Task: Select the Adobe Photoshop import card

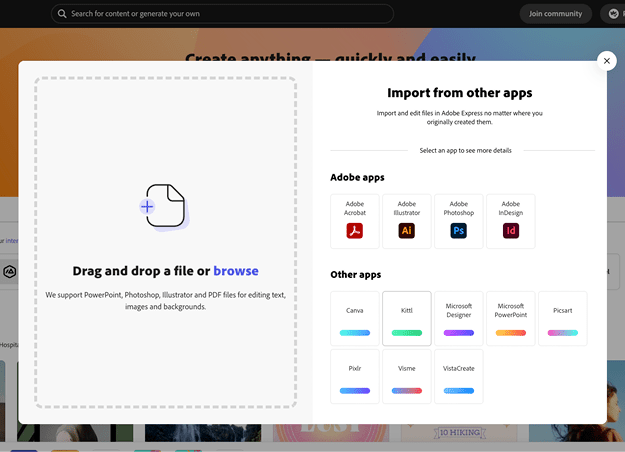Action: (x=459, y=221)
